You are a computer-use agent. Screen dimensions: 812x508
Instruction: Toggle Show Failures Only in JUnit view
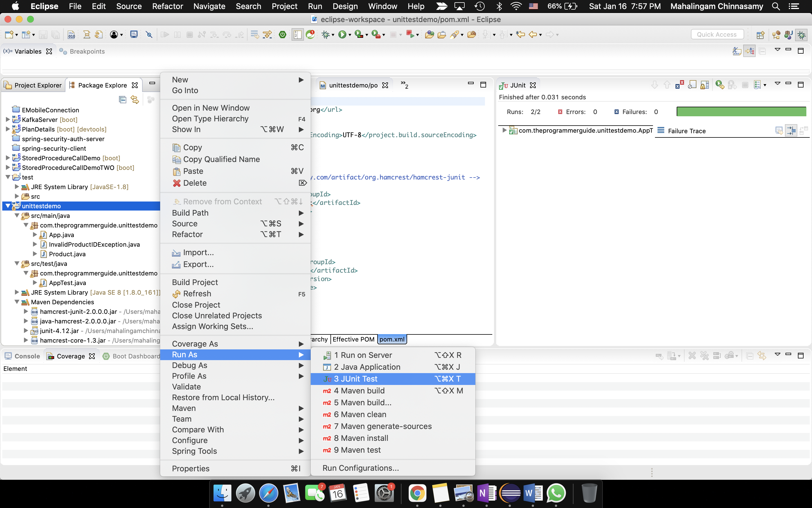tap(679, 85)
